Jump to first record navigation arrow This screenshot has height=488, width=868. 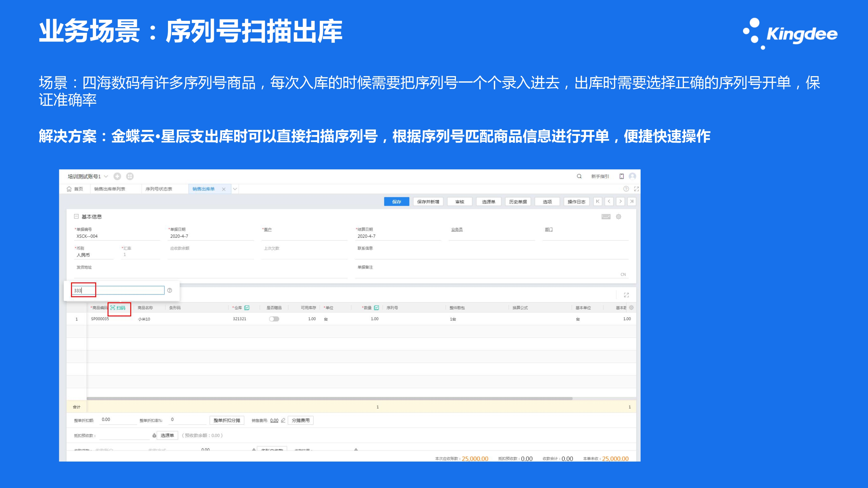pyautogui.click(x=597, y=201)
